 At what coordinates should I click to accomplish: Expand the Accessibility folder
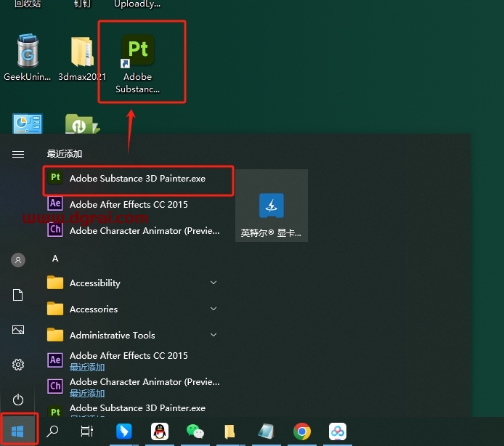point(214,283)
